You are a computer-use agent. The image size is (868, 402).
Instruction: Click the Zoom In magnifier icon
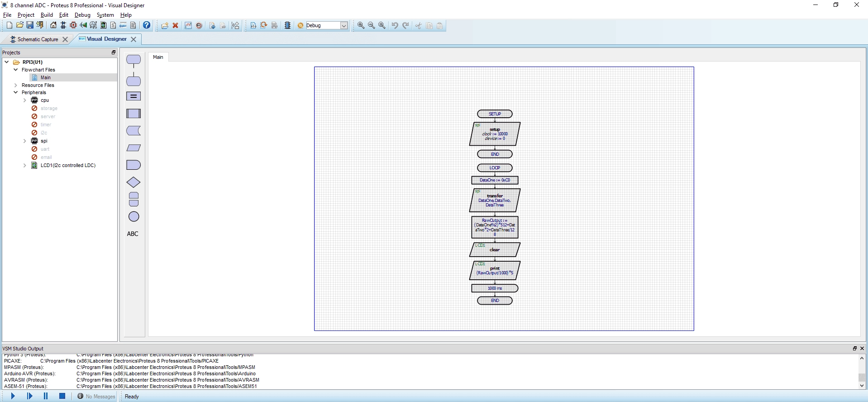coord(361,25)
